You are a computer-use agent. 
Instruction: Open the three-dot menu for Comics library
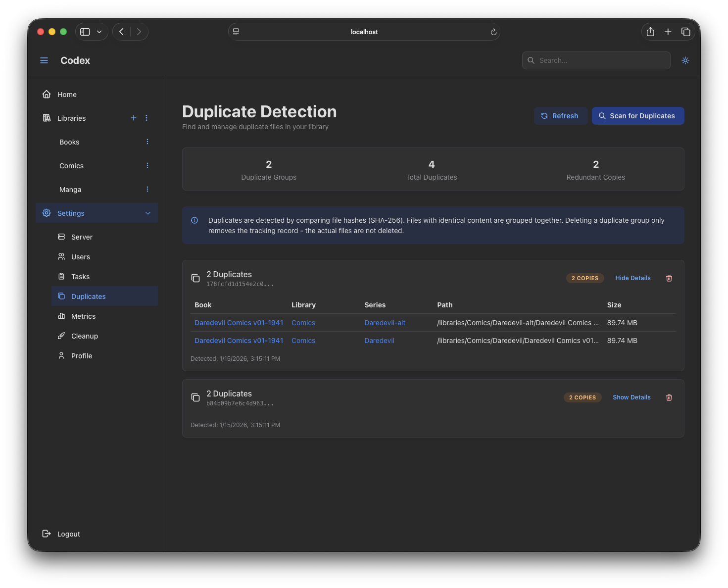point(147,165)
